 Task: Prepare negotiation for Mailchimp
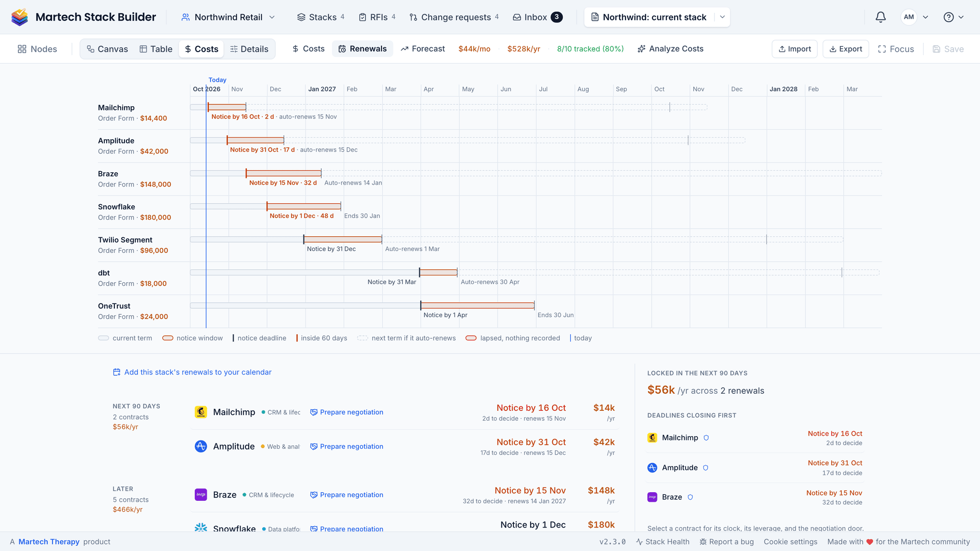(346, 412)
